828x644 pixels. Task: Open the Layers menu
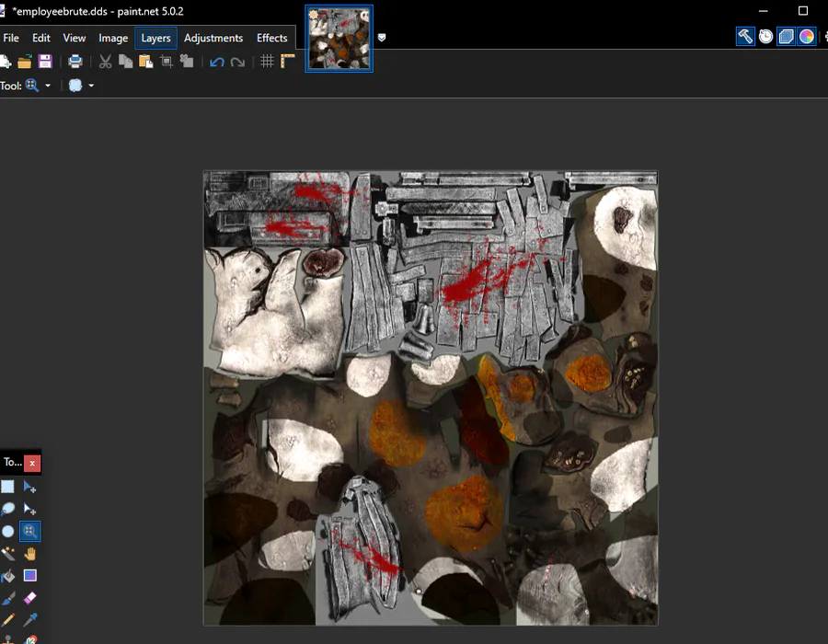pos(155,38)
